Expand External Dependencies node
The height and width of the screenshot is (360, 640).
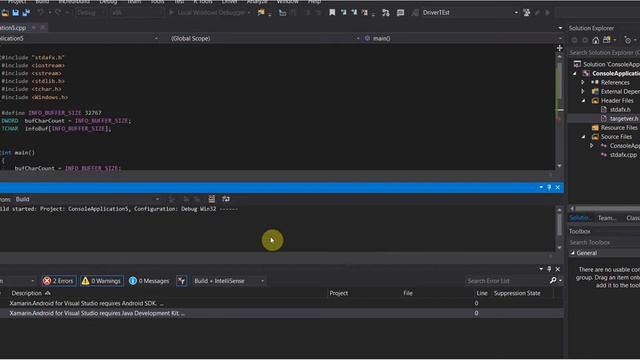coord(583,91)
